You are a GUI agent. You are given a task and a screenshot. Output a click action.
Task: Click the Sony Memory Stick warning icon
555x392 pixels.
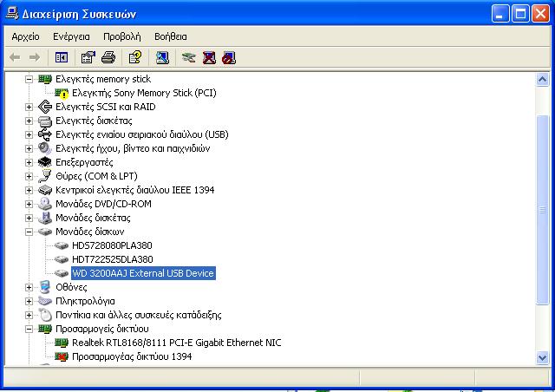[x=62, y=94]
